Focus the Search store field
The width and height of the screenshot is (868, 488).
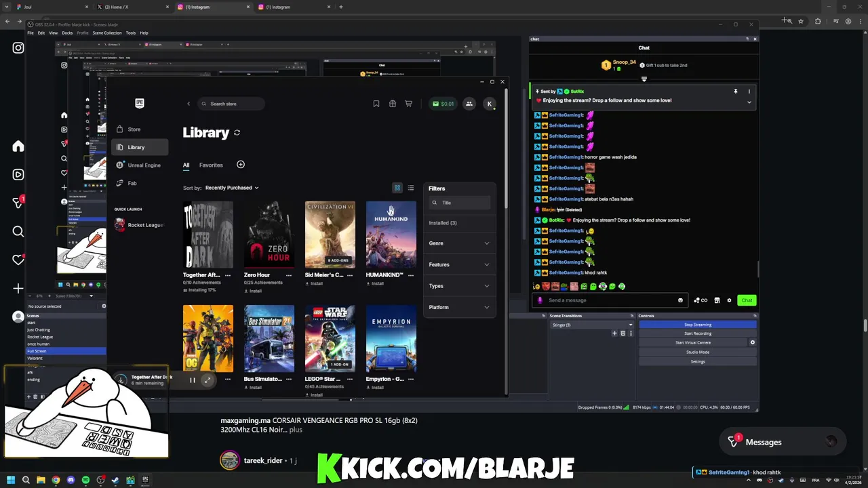tap(231, 104)
